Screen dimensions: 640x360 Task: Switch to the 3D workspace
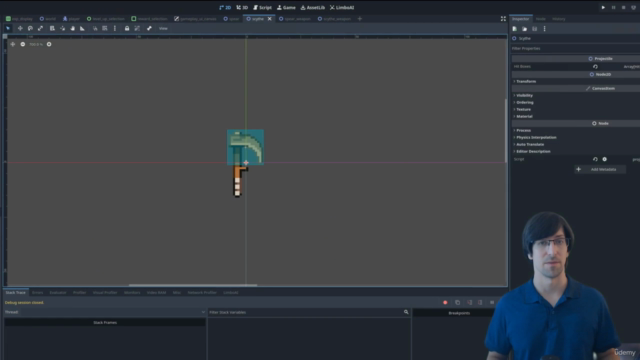[242, 7]
